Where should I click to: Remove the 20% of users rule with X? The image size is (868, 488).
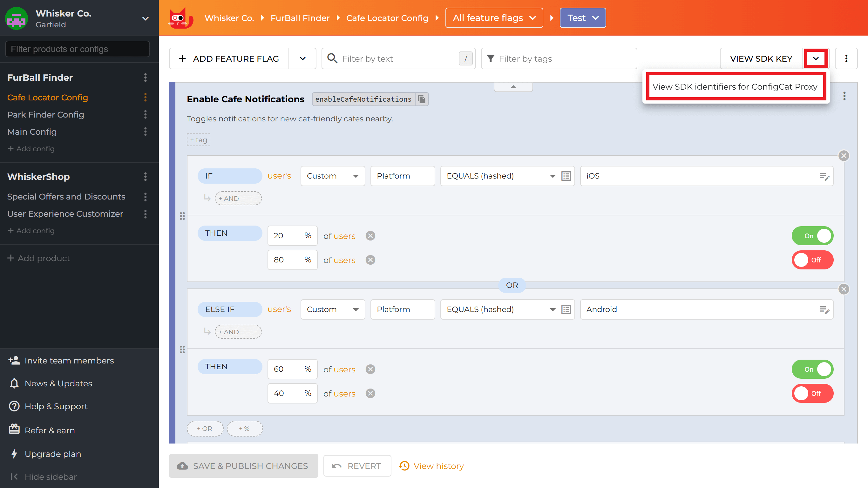(370, 235)
